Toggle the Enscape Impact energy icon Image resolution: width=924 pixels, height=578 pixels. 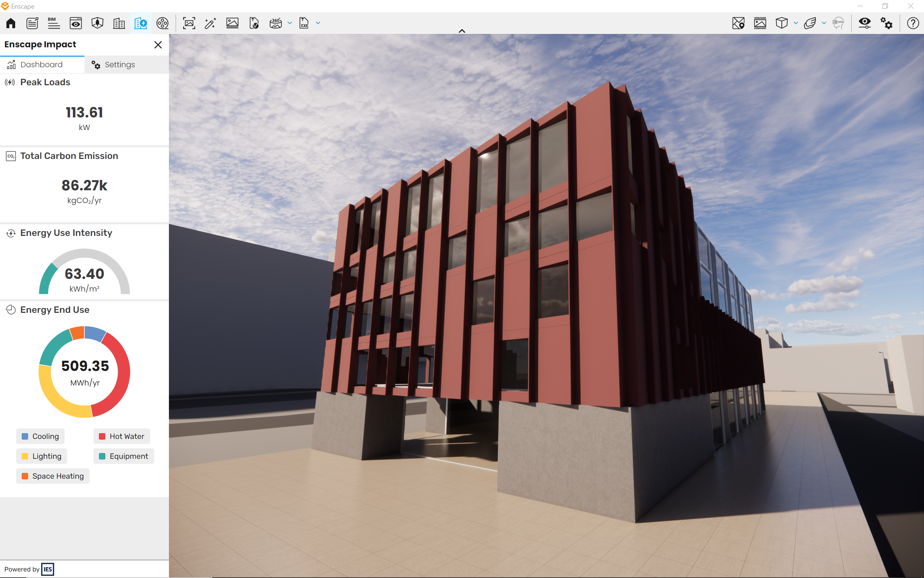click(x=140, y=23)
